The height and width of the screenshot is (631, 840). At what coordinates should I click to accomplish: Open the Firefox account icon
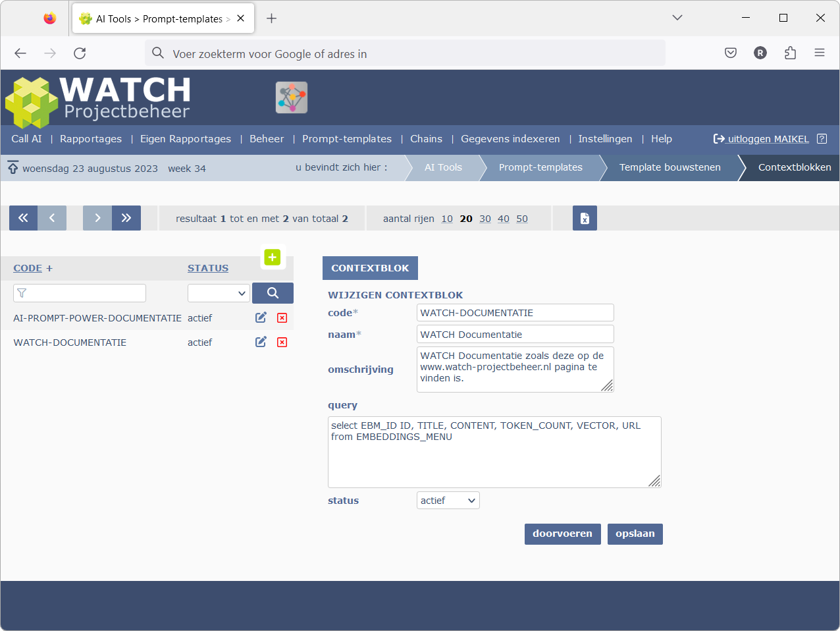point(760,53)
